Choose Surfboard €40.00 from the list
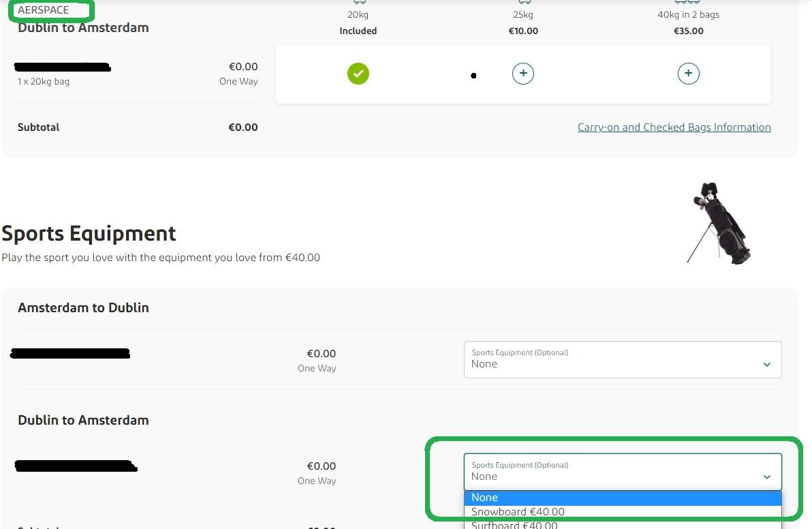This screenshot has height=529, width=812. click(x=514, y=525)
